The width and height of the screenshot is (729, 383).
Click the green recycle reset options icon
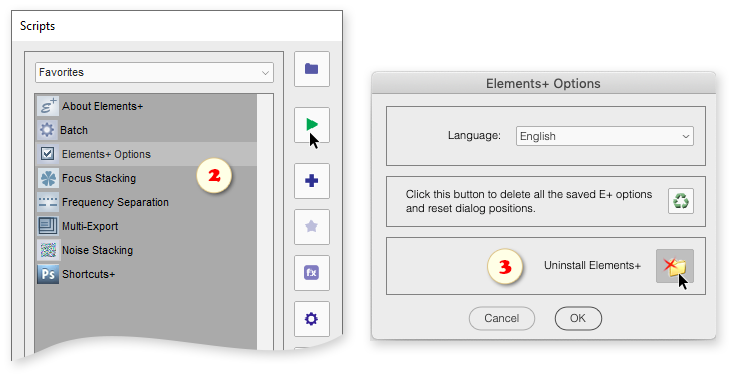pyautogui.click(x=681, y=201)
